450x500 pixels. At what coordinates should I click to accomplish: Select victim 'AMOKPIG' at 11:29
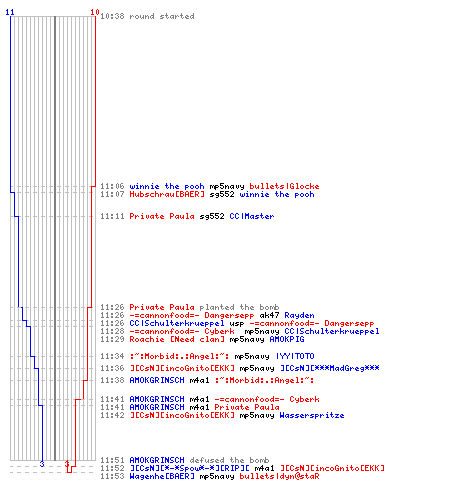[x=287, y=339]
